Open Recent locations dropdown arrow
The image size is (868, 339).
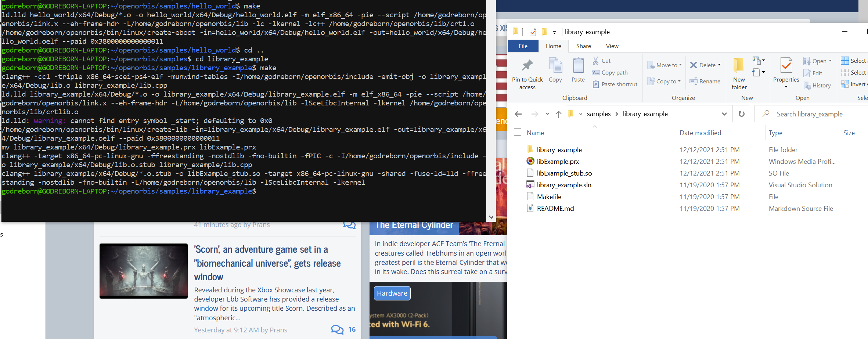(547, 114)
